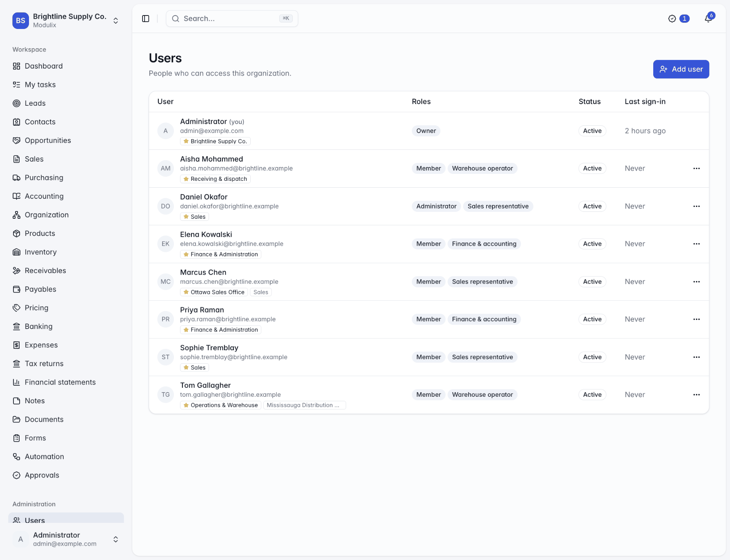Viewport: 730px width, 560px height.
Task: Click the Receivables icon
Action: [x=16, y=271]
